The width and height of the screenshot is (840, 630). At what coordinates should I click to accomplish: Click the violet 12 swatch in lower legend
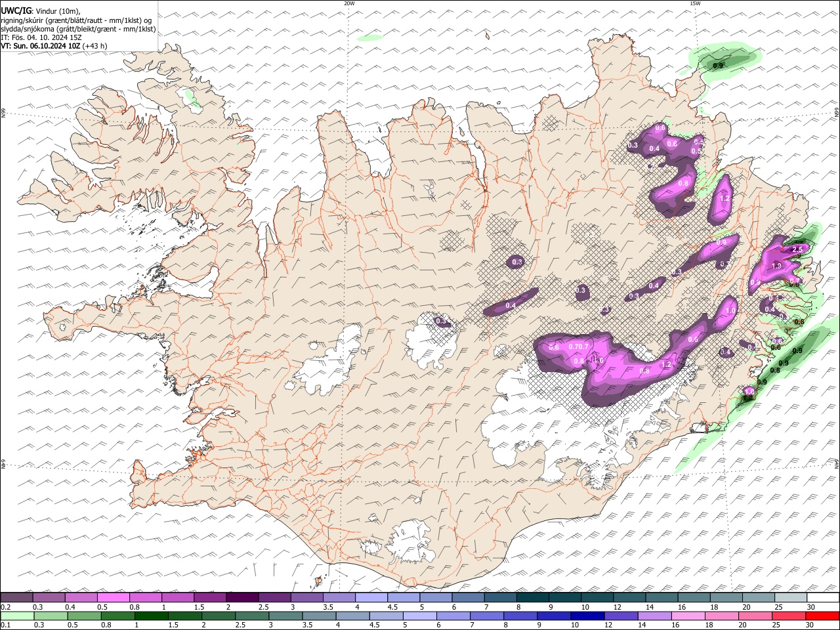click(620, 616)
